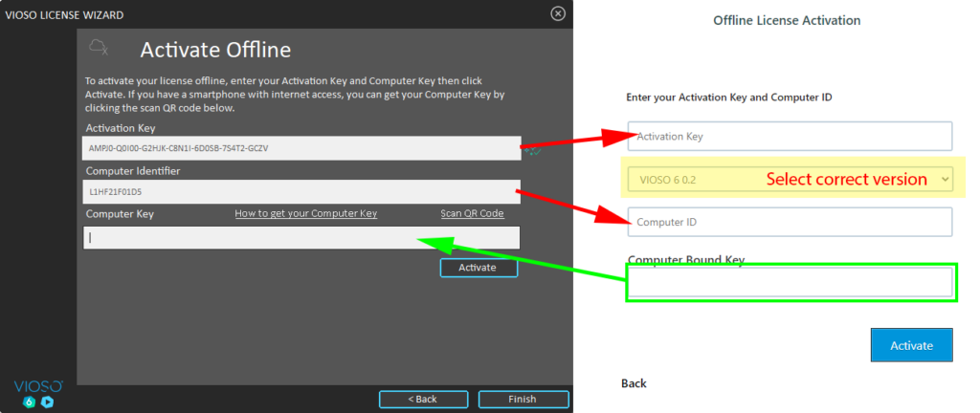This screenshot has height=413, width=980.
Task: Click the VIOSO logo in the wizard
Action: point(38,385)
